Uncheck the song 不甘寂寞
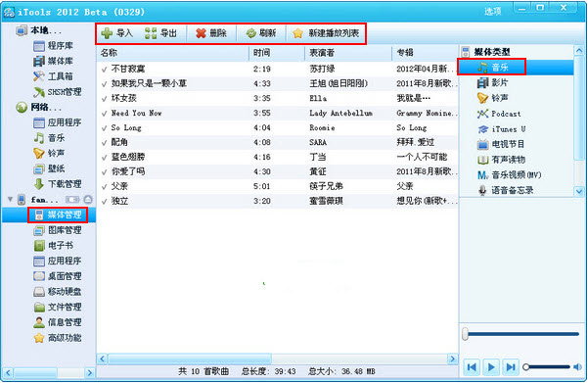This screenshot has width=588, height=383. coord(105,70)
